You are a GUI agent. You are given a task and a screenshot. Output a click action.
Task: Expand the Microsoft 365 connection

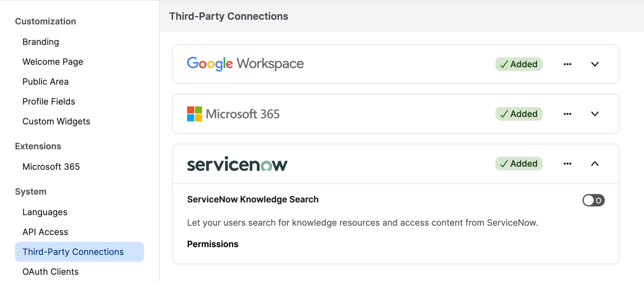595,114
